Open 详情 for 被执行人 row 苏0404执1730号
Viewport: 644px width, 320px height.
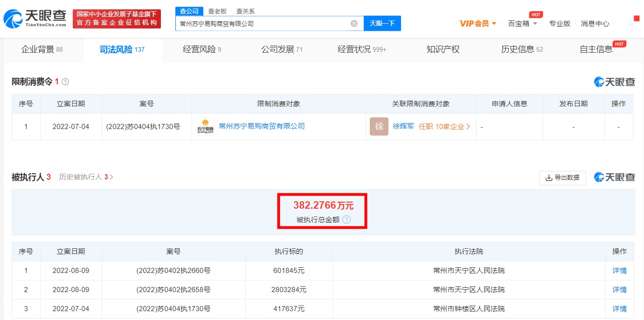coord(619,309)
